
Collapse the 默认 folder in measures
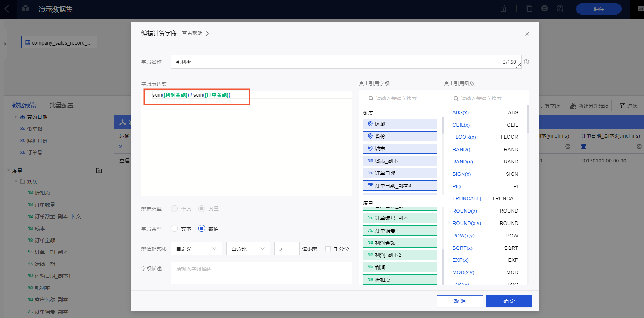16,181
